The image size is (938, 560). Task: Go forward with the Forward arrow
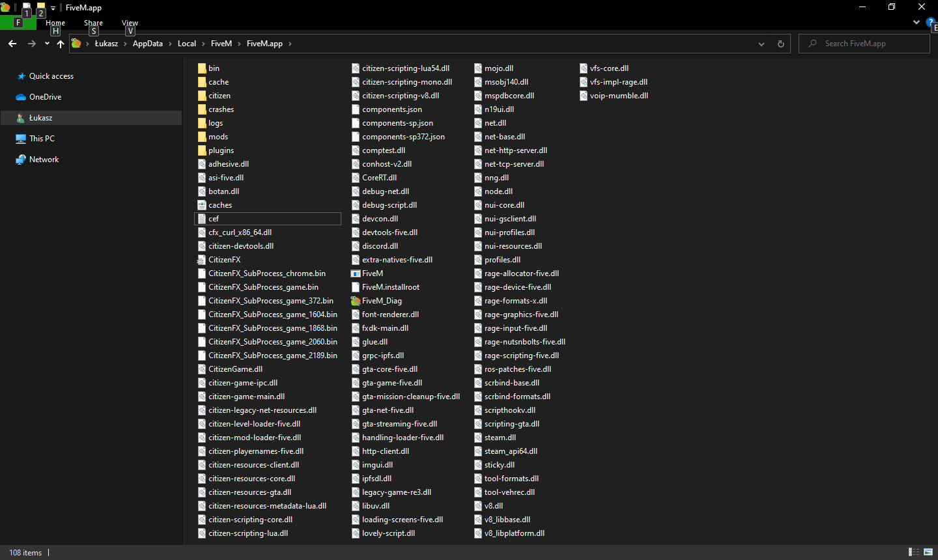32,44
